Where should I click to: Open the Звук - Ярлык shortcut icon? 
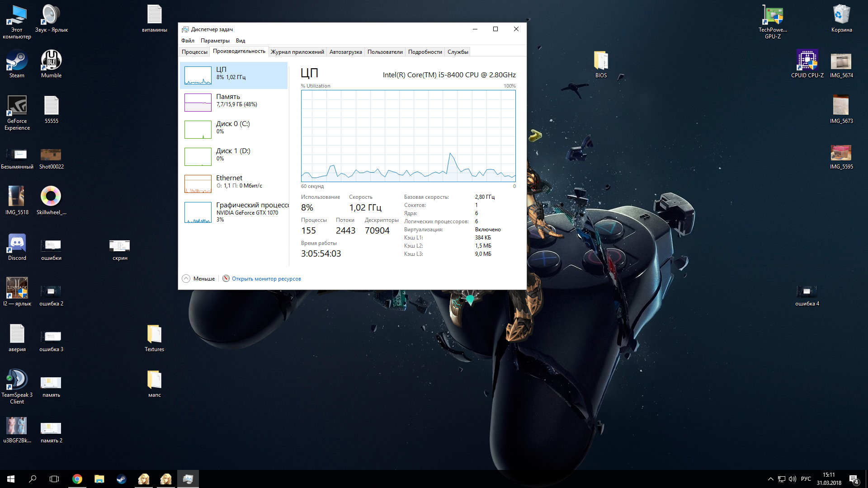(52, 19)
